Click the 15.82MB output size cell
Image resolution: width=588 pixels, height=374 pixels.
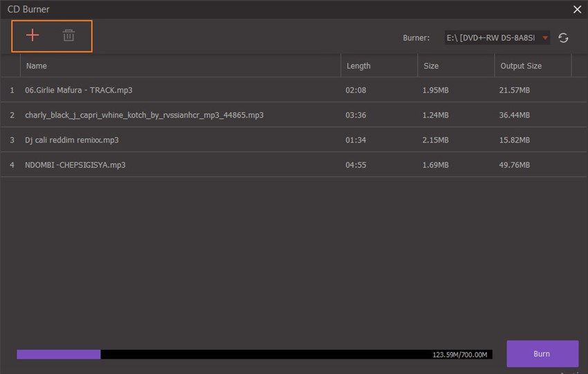tap(515, 140)
